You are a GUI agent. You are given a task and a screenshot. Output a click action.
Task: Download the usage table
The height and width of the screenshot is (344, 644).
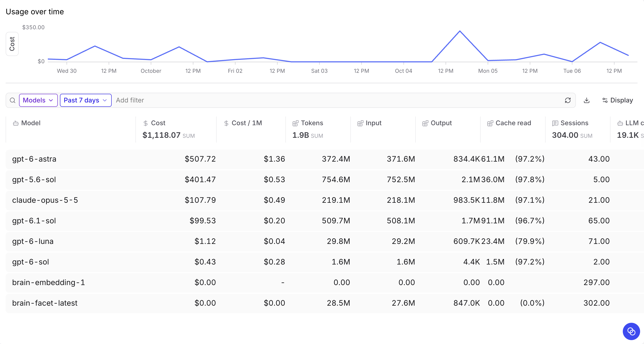point(586,100)
